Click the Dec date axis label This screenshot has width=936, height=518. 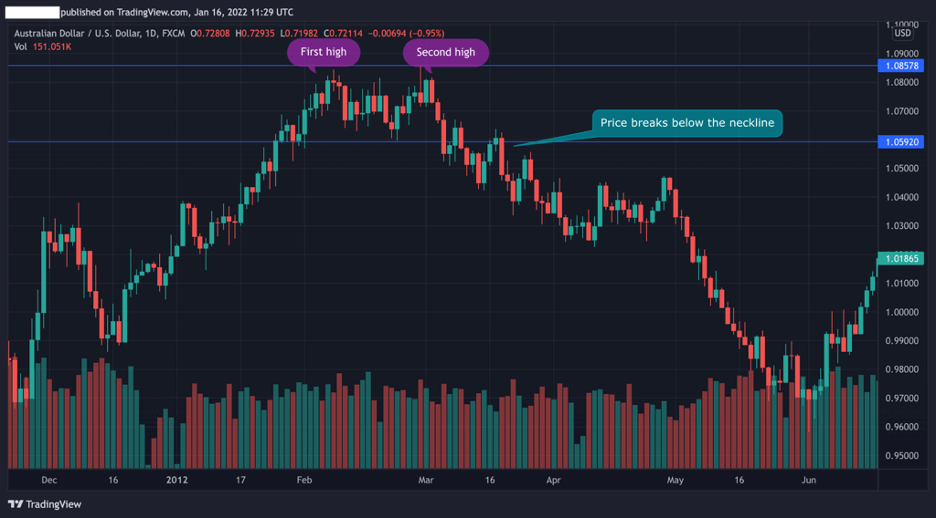point(49,480)
